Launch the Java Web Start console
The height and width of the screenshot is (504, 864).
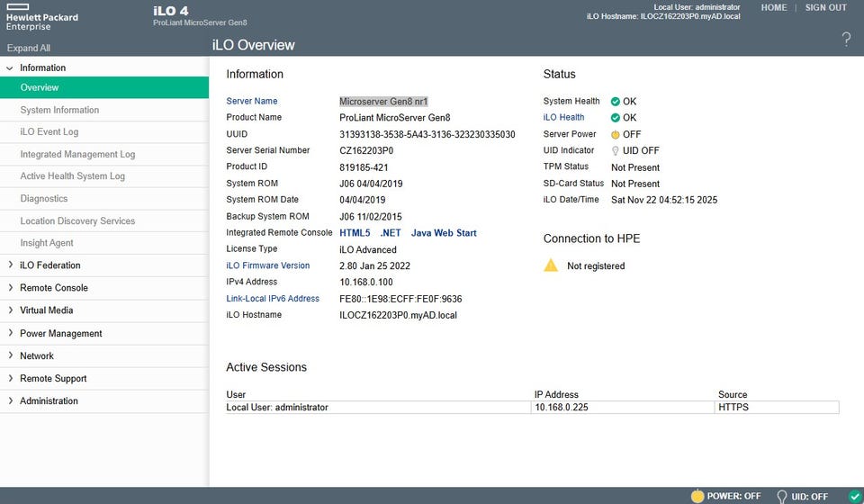444,233
